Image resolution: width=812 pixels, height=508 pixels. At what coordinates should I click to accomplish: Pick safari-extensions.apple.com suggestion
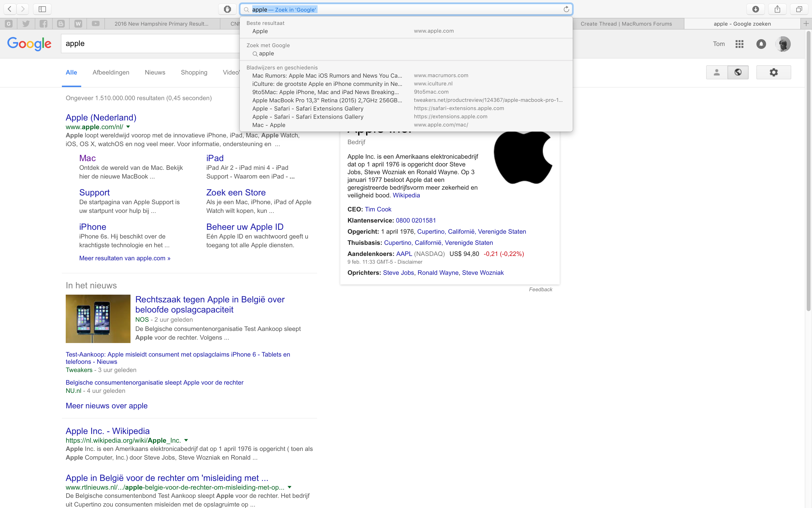[x=406, y=109]
